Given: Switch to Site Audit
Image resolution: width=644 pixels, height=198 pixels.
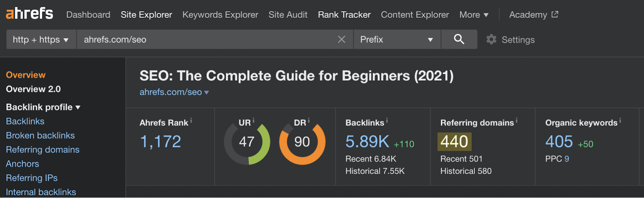Looking at the screenshot, I should click(288, 15).
